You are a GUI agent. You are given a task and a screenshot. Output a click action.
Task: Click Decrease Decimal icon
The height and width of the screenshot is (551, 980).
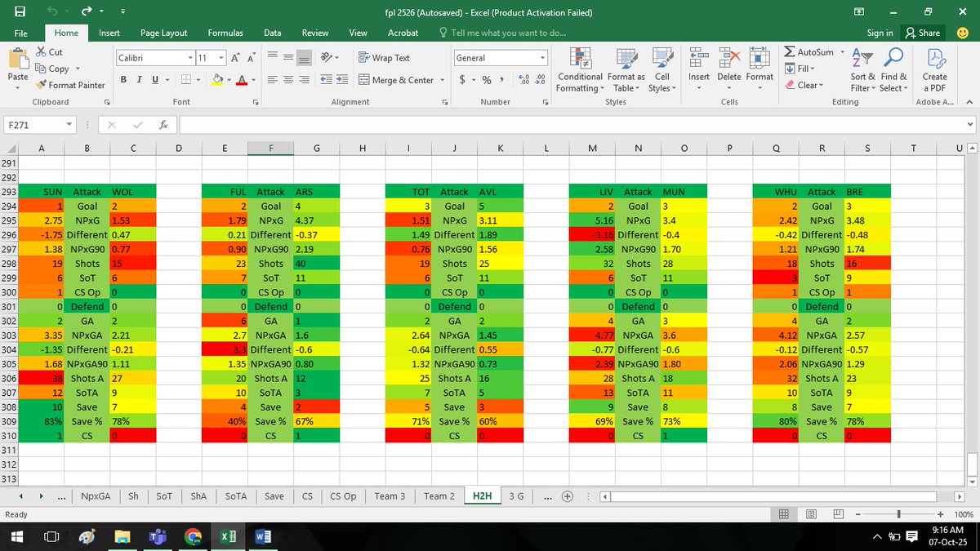(x=540, y=80)
